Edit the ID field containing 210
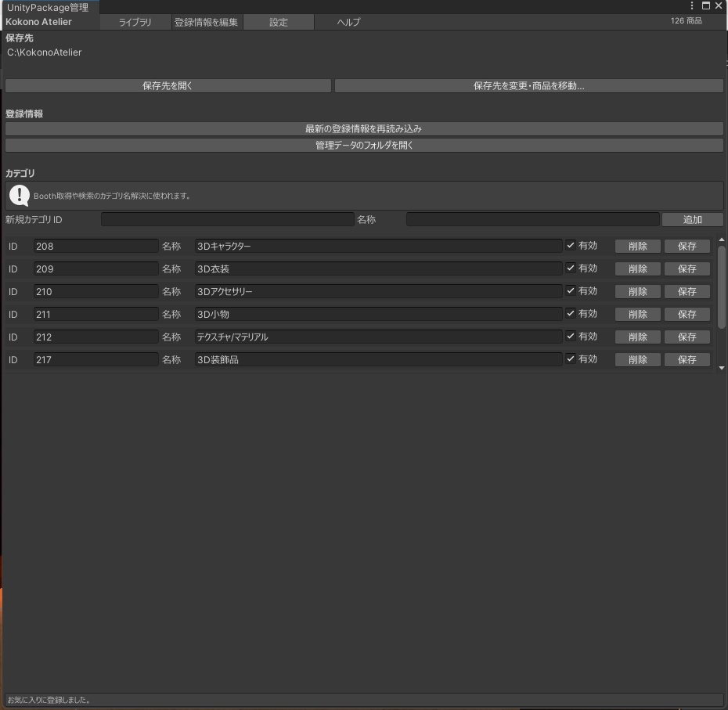Screen dimensions: 728x710 click(x=96, y=292)
